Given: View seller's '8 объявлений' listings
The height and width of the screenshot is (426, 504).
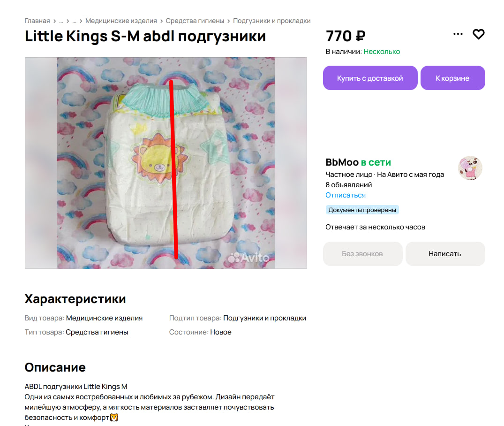Looking at the screenshot, I should pos(348,185).
